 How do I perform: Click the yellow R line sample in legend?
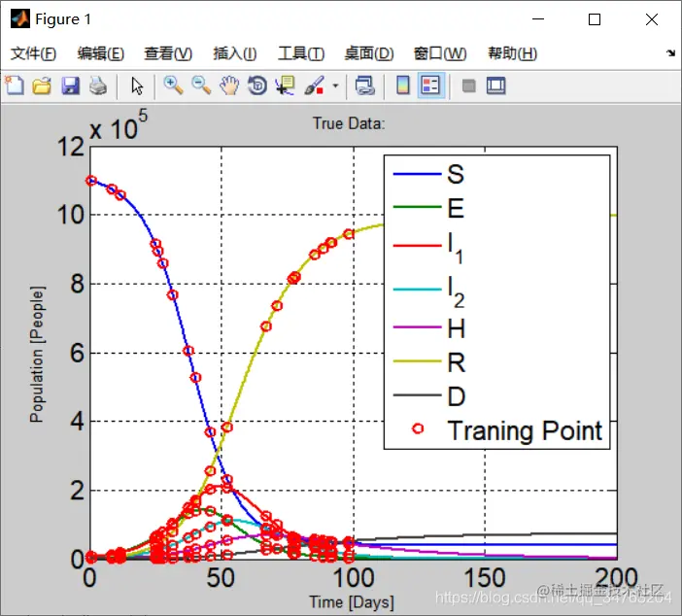[x=417, y=361]
